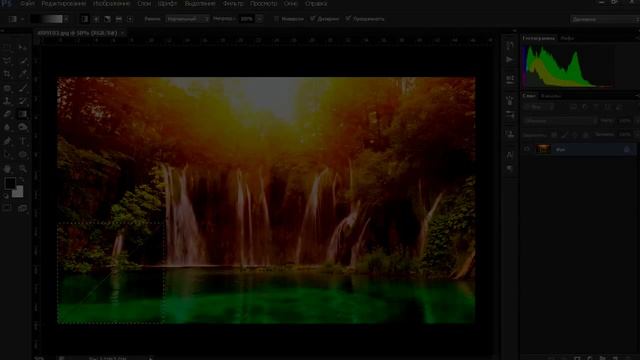
Task: Open the Файл menu
Action: [27, 4]
